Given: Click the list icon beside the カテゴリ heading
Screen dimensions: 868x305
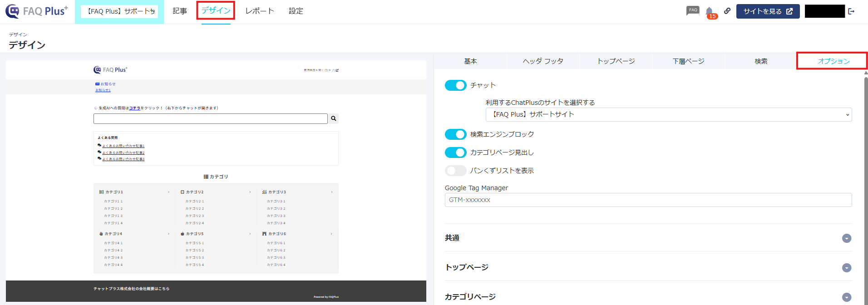Looking at the screenshot, I should 206,177.
